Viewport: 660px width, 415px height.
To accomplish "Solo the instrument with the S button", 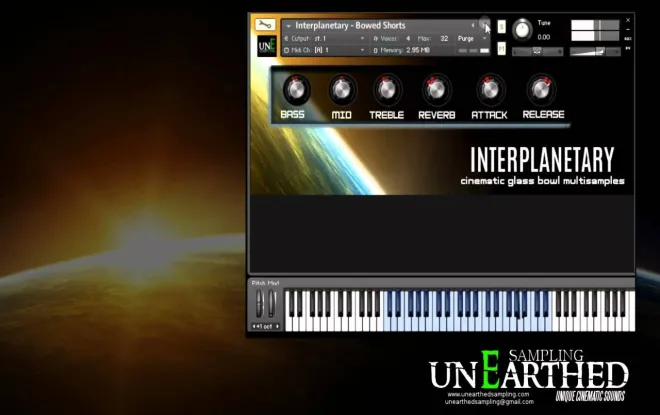I will 502,27.
